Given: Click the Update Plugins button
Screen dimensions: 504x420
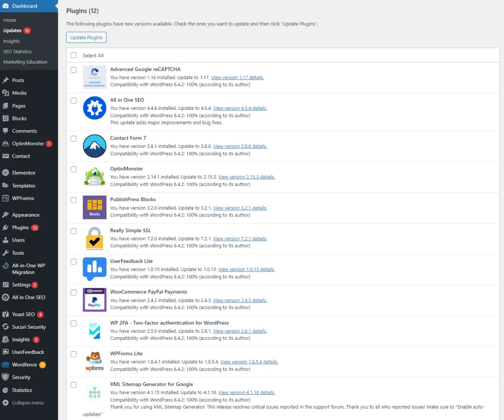Looking at the screenshot, I should tap(86, 37).
